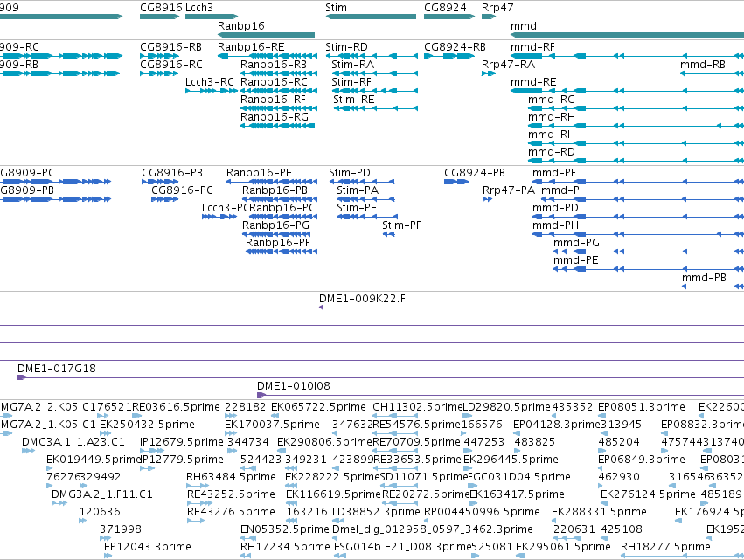Click protein mmd-PE label
This screenshot has width=744, height=560.
(x=575, y=260)
